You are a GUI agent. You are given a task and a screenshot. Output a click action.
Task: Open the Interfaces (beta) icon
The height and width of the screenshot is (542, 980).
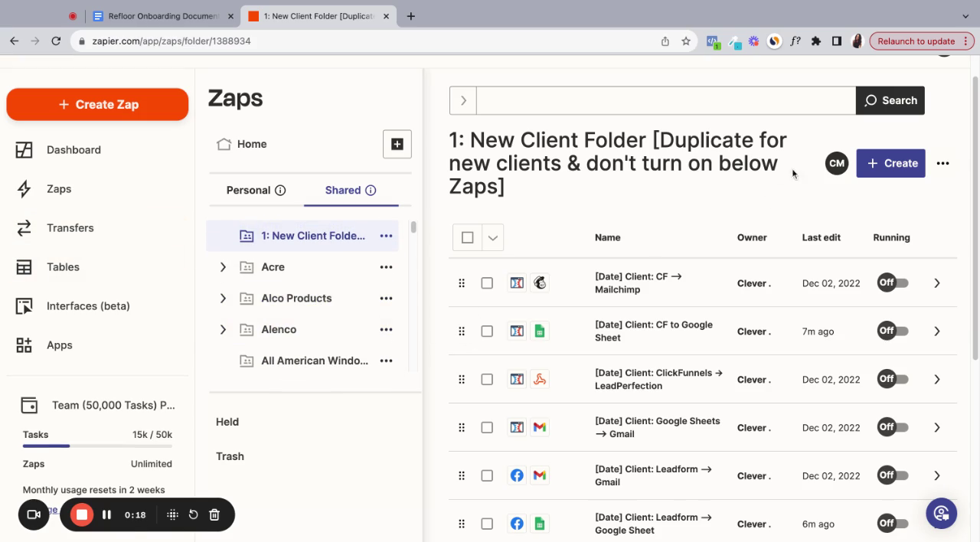[24, 306]
